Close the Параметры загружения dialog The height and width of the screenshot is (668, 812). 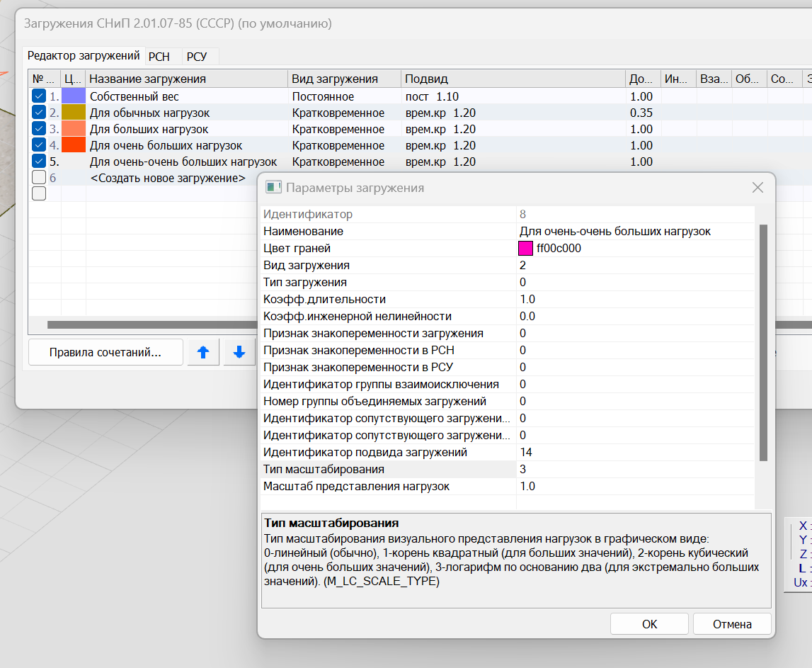coord(757,188)
